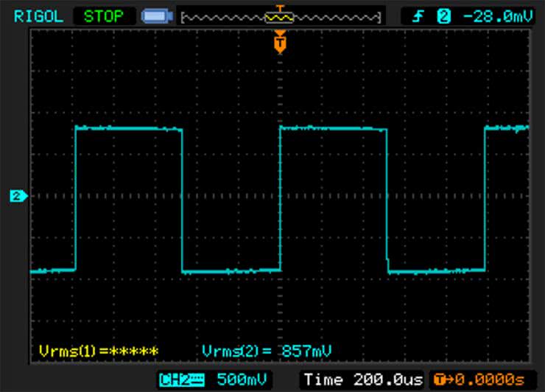The width and height of the screenshot is (545, 392).
Task: Click the CH2 coupling indicator at bottom
Action: (x=182, y=379)
